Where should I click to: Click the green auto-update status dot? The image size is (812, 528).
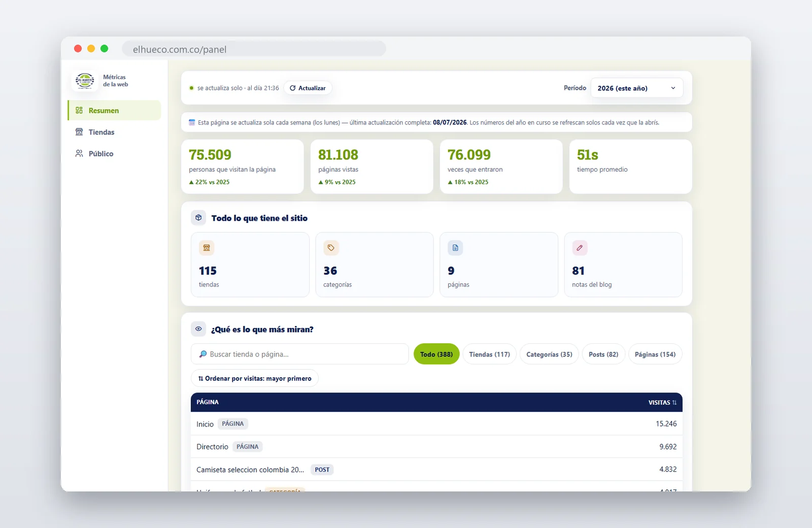pyautogui.click(x=191, y=88)
